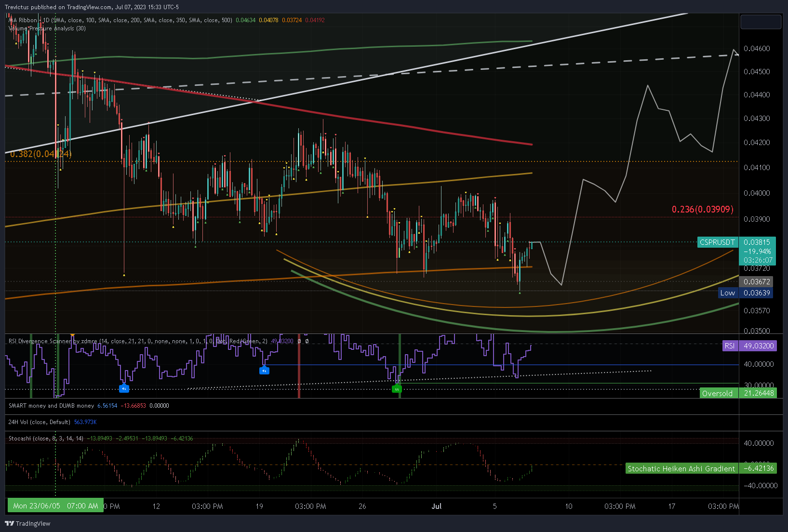The image size is (788, 532).
Task: Click the 0.04000 level on the price axis
Action: pyautogui.click(x=757, y=193)
